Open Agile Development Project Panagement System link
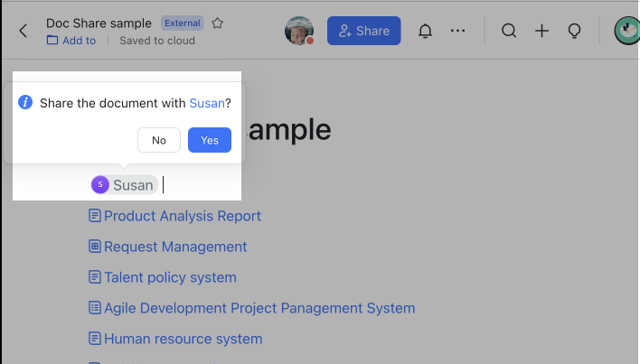640x364 pixels. [259, 308]
